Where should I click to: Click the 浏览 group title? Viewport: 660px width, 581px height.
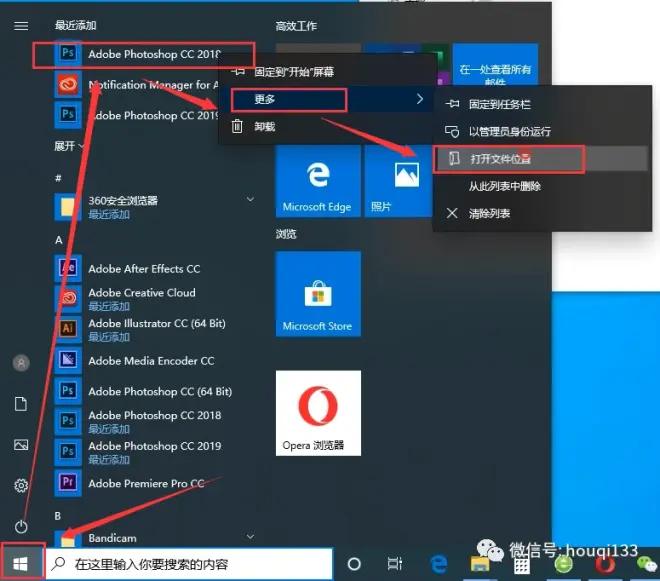click(x=286, y=234)
